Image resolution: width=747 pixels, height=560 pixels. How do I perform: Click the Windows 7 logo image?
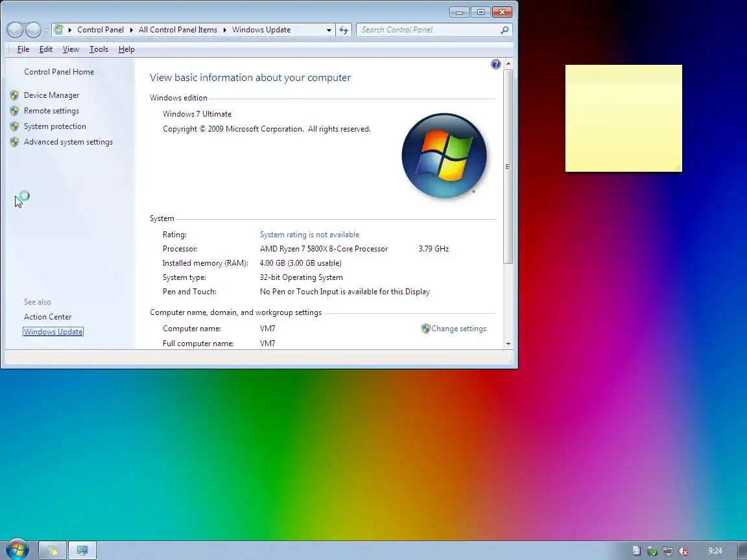pyautogui.click(x=444, y=156)
